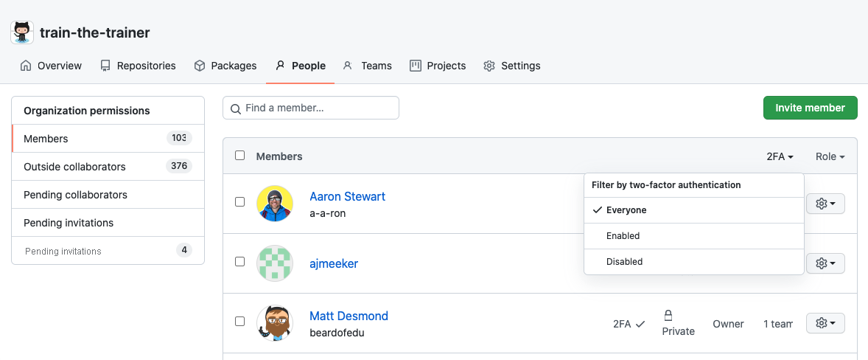The height and width of the screenshot is (360, 868).
Task: Click the Settings gear icon in navigation
Action: click(x=489, y=66)
